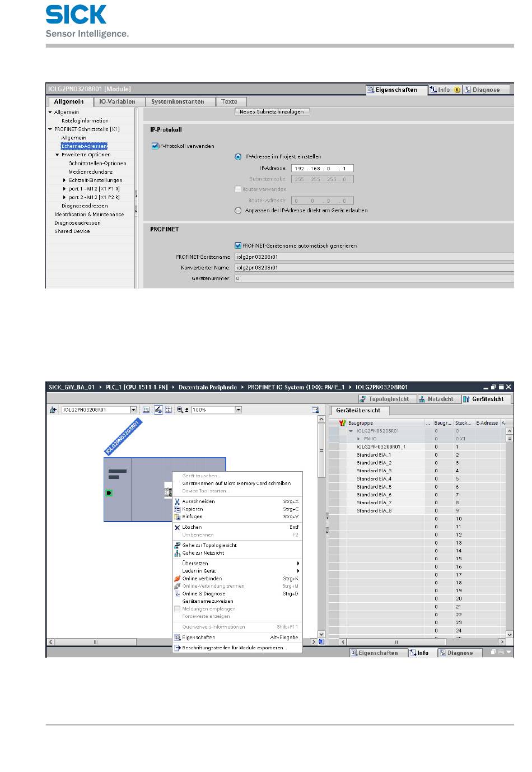Toggle 'PROFINET-Gerätename automatisch generieren' checkbox
The height and width of the screenshot is (772, 532).
point(238,245)
